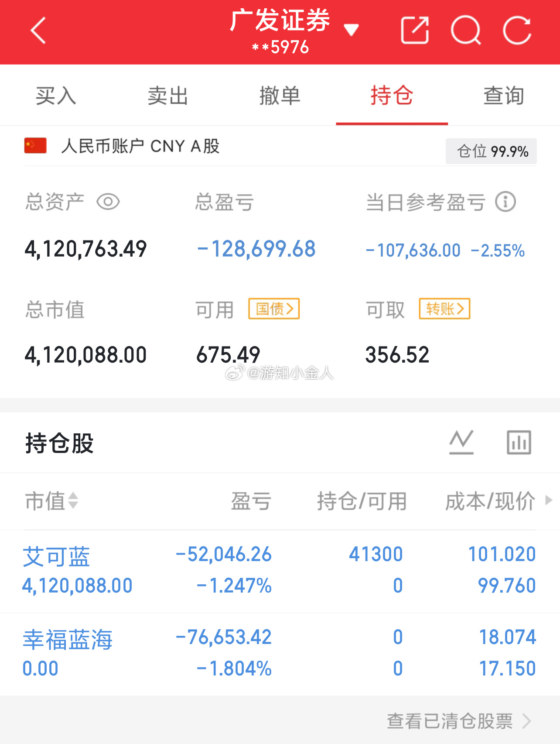Expand more columns via arrow after 成本/现价
Screen dimensions: 560x744
tap(549, 500)
